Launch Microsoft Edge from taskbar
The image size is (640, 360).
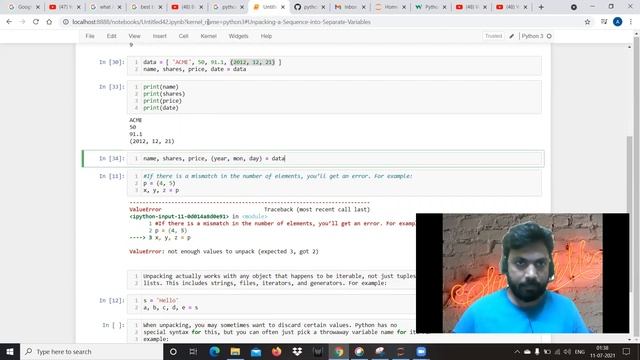215,351
